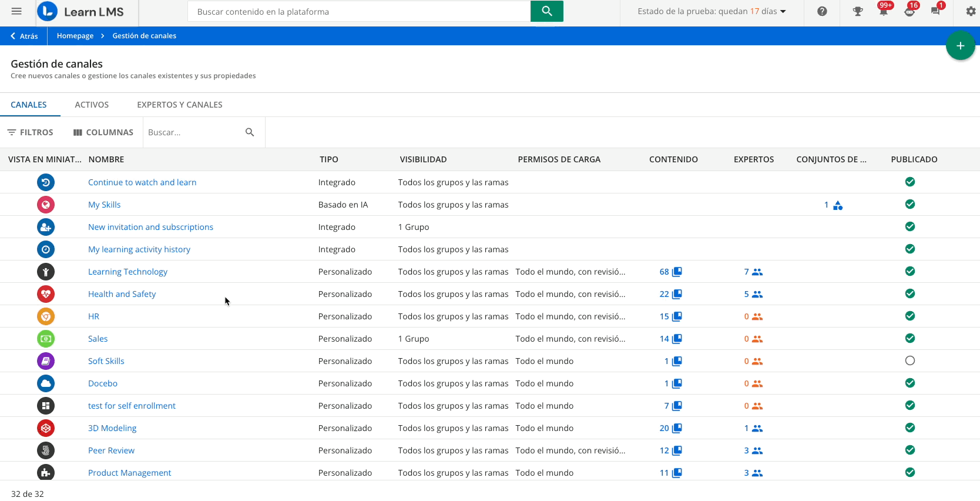Open the FILTROS panel
This screenshot has height=501, width=980.
[30, 132]
